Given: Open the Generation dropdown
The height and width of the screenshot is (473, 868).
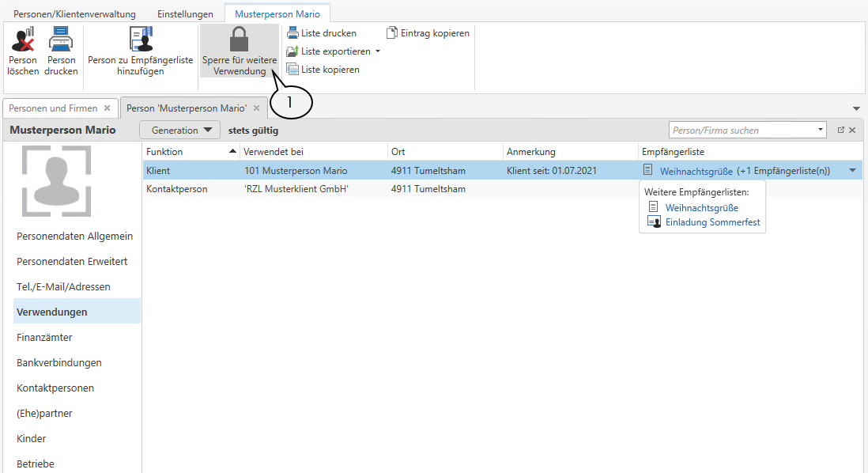Looking at the screenshot, I should pos(180,131).
